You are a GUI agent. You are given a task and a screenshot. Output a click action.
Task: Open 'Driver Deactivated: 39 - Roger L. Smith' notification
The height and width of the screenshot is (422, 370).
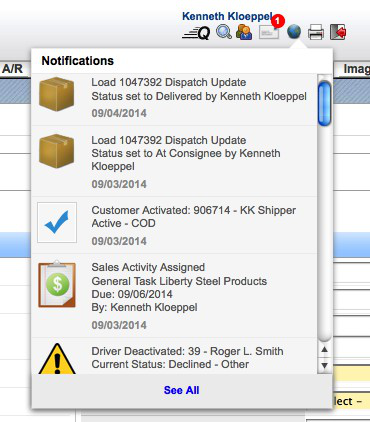pyautogui.click(x=174, y=356)
